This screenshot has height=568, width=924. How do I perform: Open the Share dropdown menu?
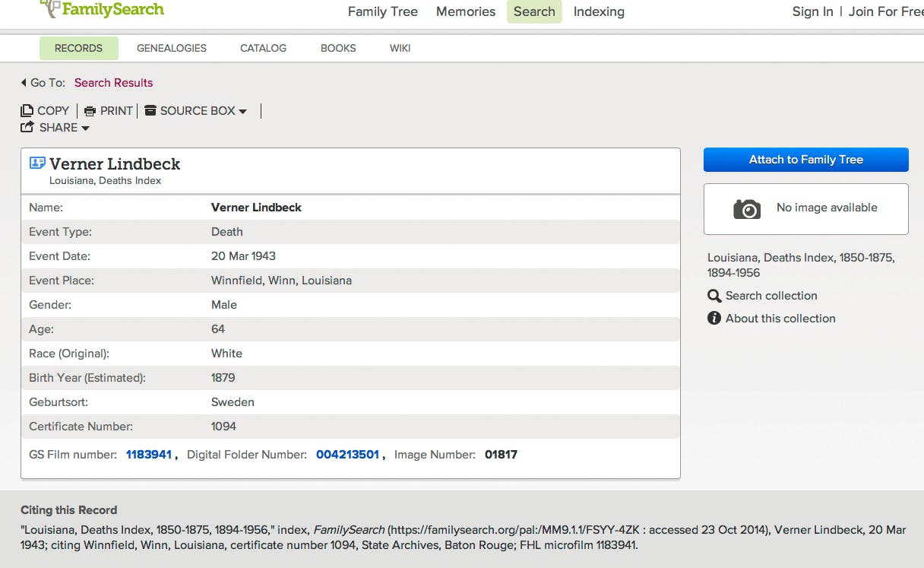pyautogui.click(x=85, y=129)
